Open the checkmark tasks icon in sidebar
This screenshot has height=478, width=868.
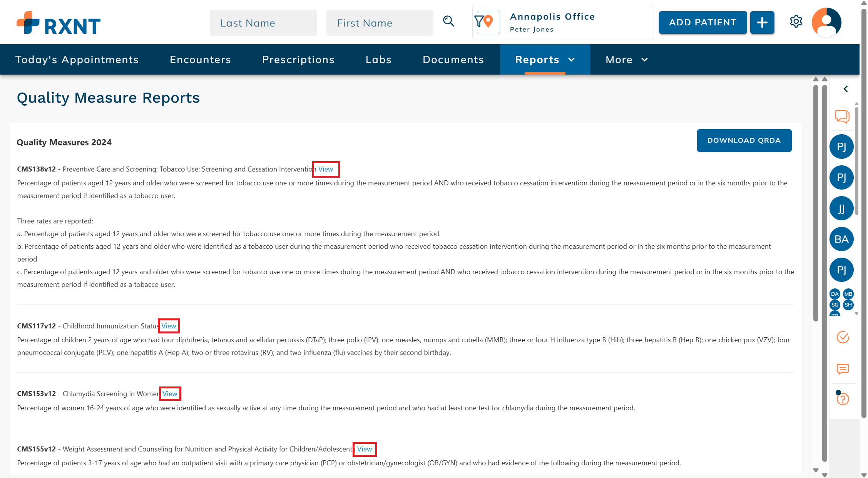pyautogui.click(x=843, y=337)
